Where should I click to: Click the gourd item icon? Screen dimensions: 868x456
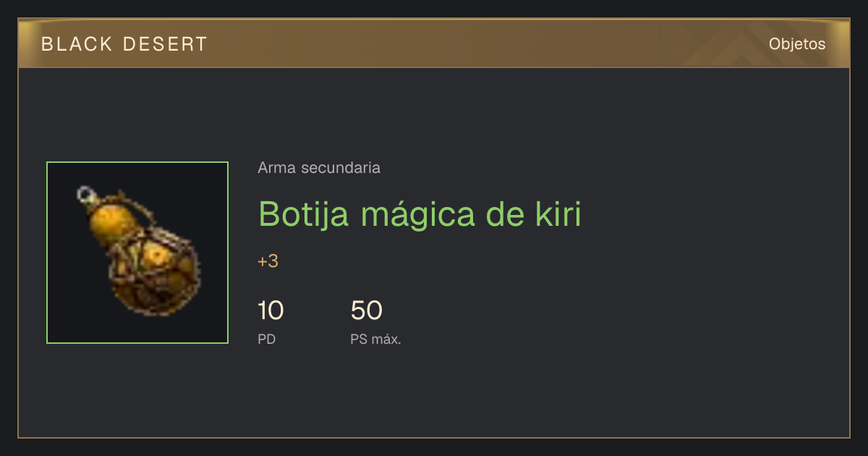[x=137, y=253]
